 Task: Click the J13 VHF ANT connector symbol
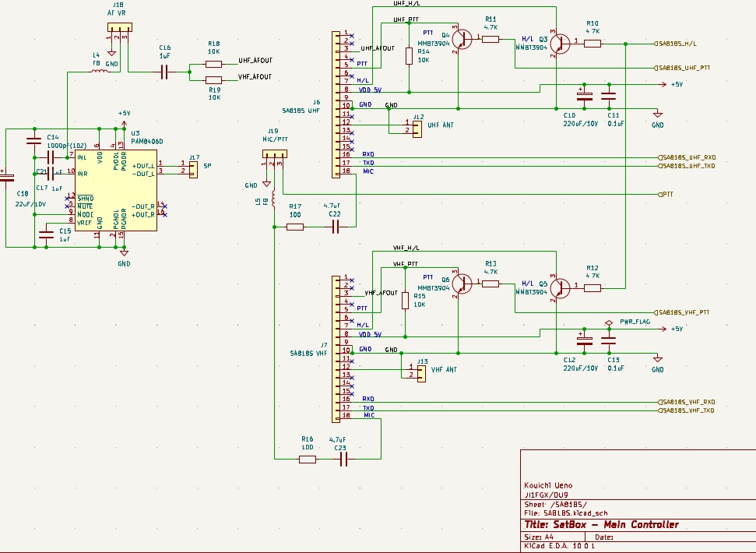pos(421,374)
